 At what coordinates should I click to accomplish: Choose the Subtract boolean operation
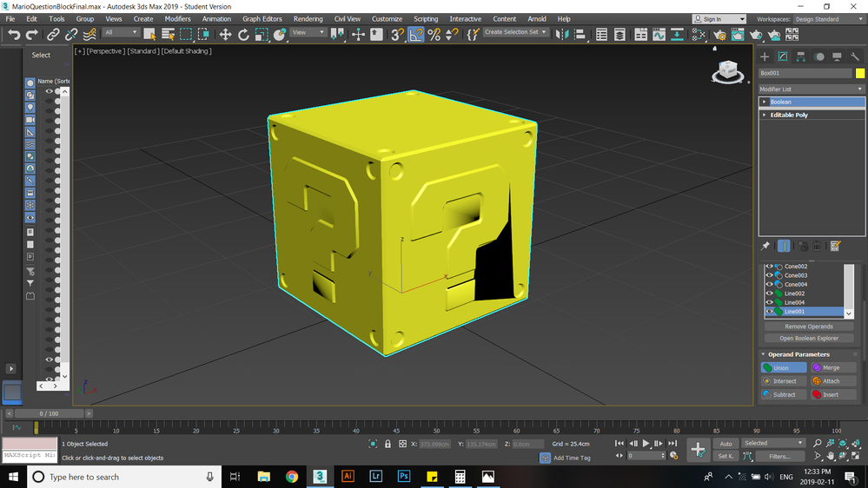(x=784, y=394)
